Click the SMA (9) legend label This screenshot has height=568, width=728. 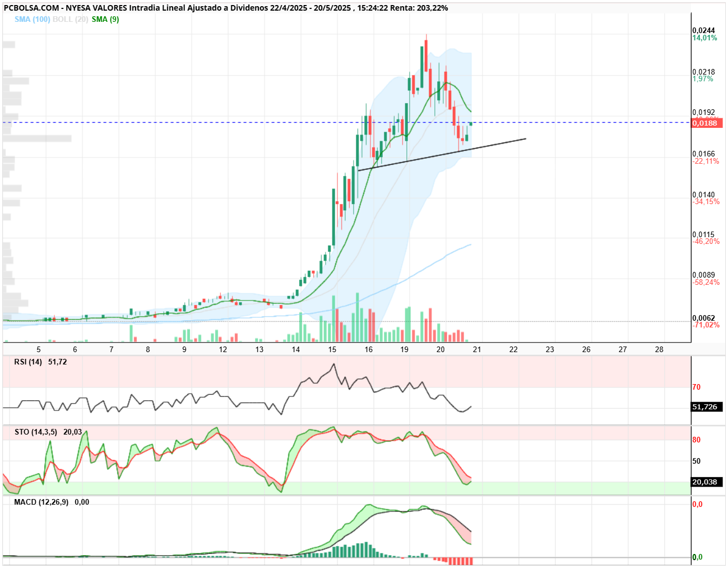pyautogui.click(x=105, y=19)
